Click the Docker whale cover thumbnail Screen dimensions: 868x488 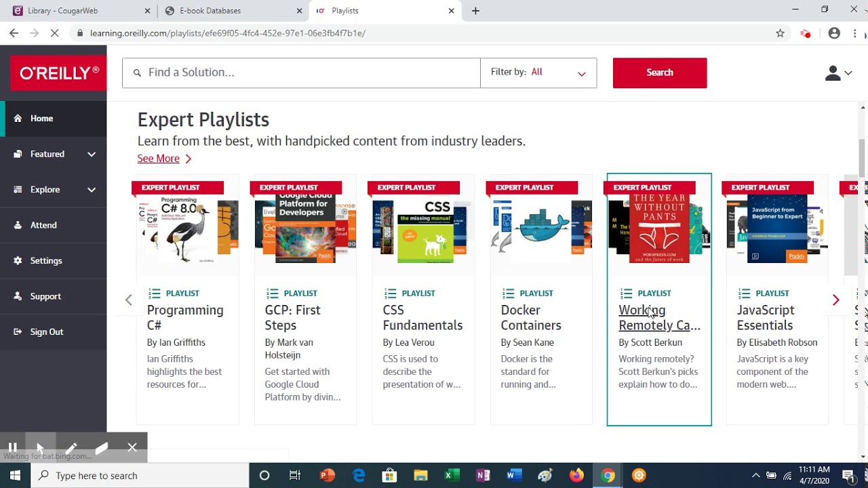pos(541,229)
